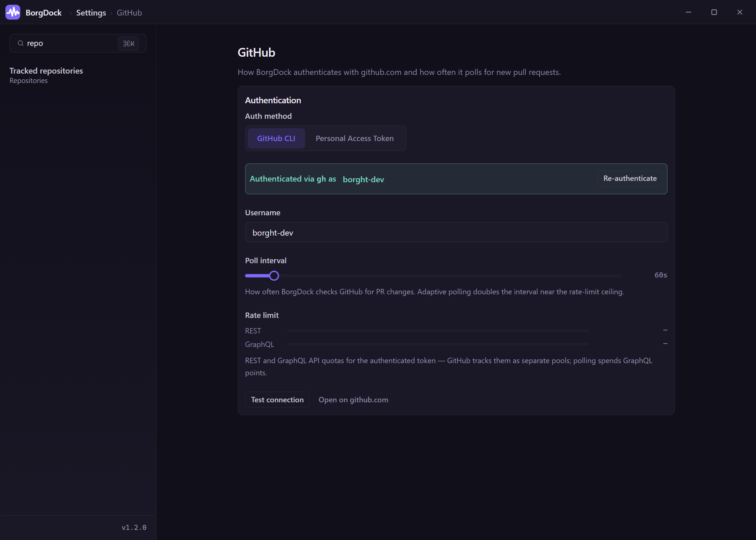Click the ⌘K shortcut badge
The height and width of the screenshot is (540, 756).
point(129,44)
